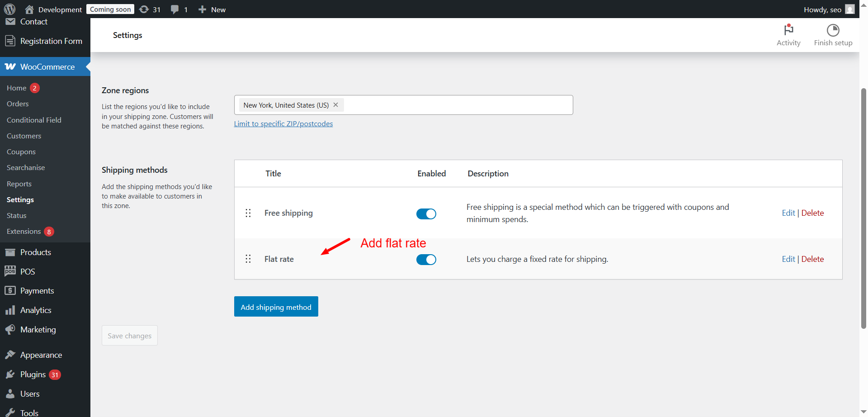
Task: Click the Howdy, seo account text
Action: (x=822, y=9)
